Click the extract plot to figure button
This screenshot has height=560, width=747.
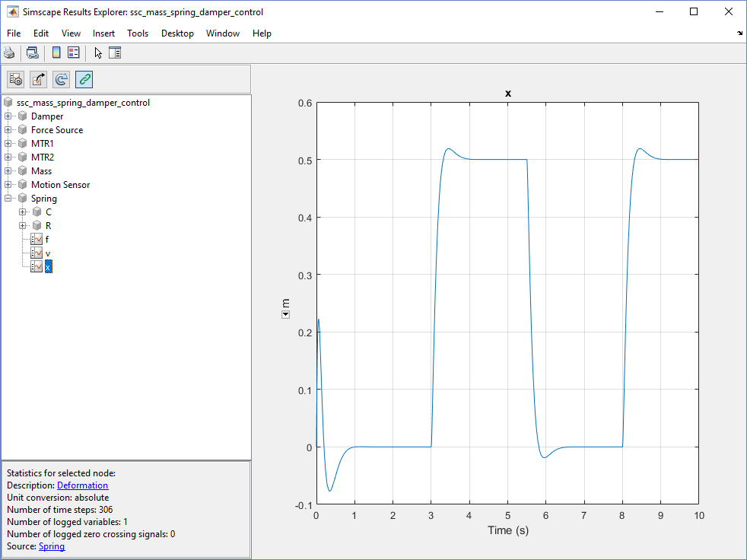(39, 79)
